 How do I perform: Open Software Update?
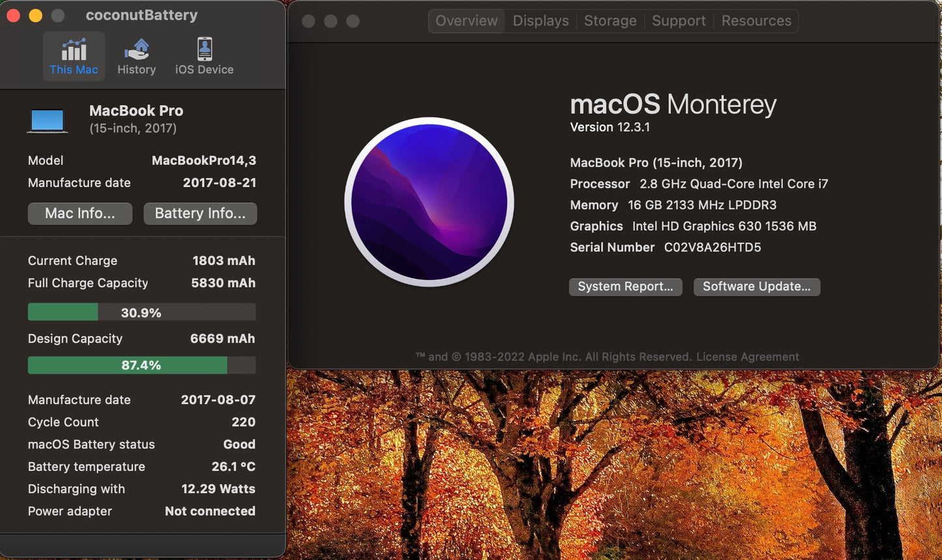[x=756, y=287]
